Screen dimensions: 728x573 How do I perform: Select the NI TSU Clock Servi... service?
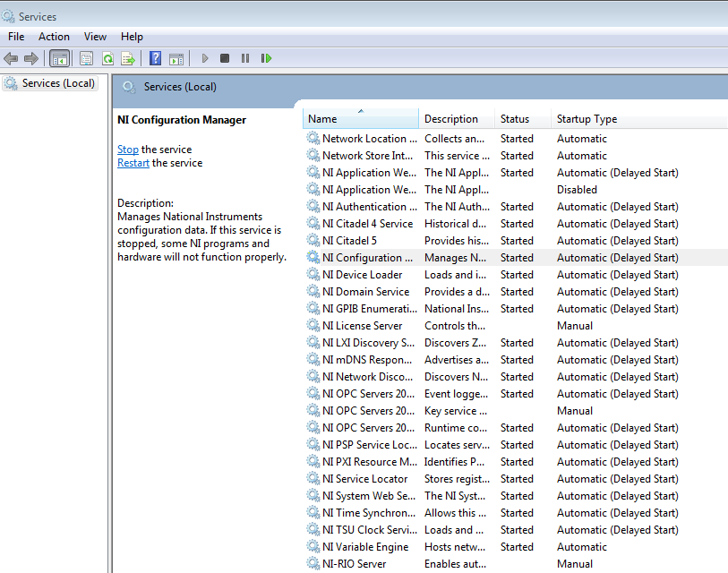coord(370,530)
